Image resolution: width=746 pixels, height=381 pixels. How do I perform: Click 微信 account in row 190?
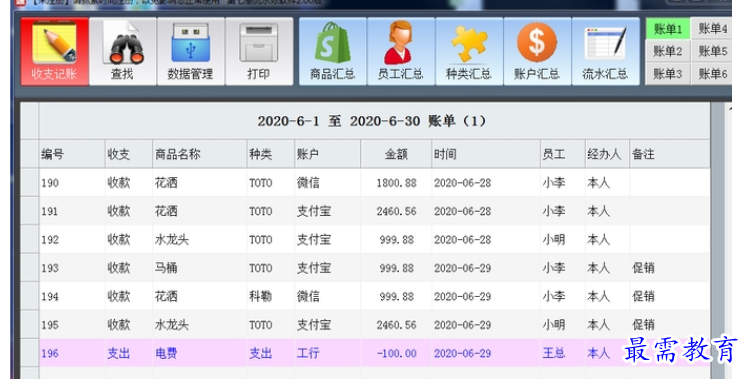click(x=308, y=183)
